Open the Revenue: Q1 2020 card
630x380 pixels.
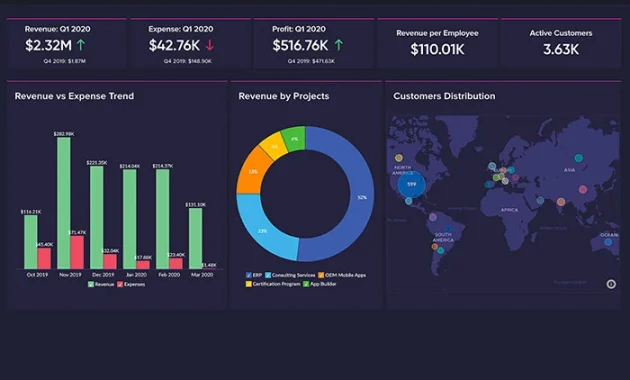[66, 43]
